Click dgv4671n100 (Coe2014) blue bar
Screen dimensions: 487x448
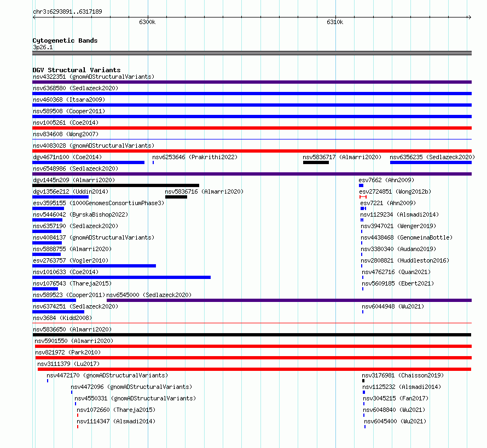point(88,162)
